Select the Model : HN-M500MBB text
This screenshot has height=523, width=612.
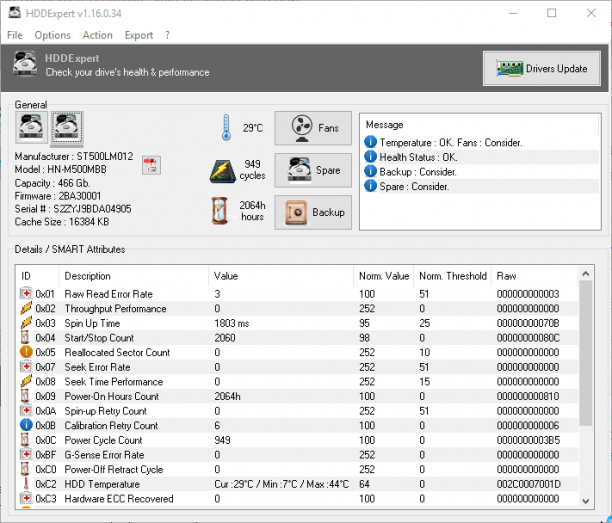click(60, 169)
